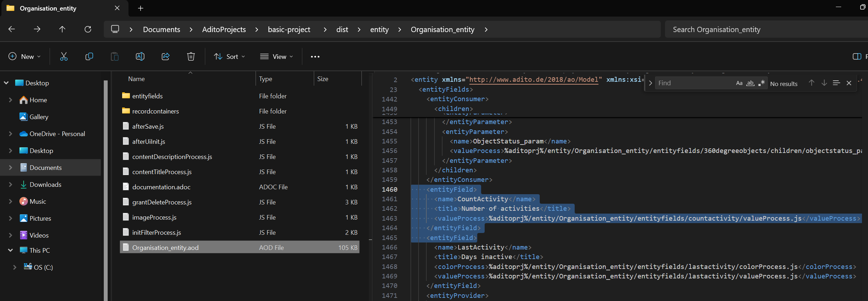868x301 pixels.
Task: Expand the Downloads tree node
Action: [10, 184]
